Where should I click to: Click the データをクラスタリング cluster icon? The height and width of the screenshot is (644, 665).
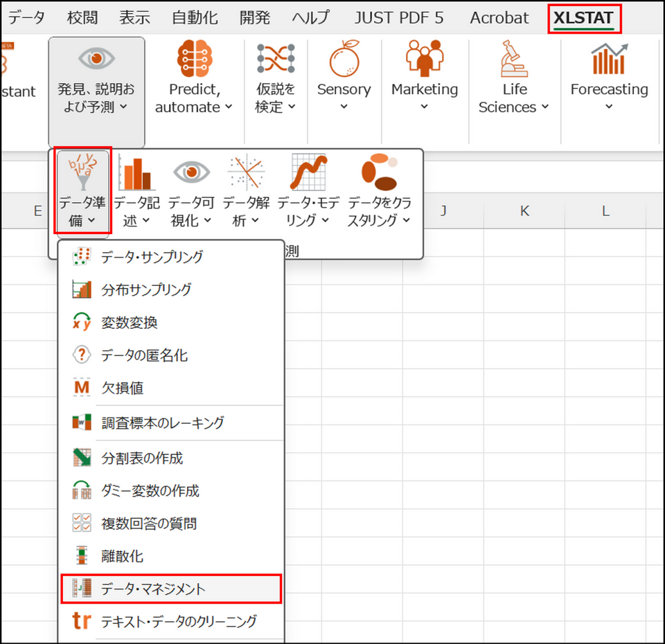[x=379, y=172]
